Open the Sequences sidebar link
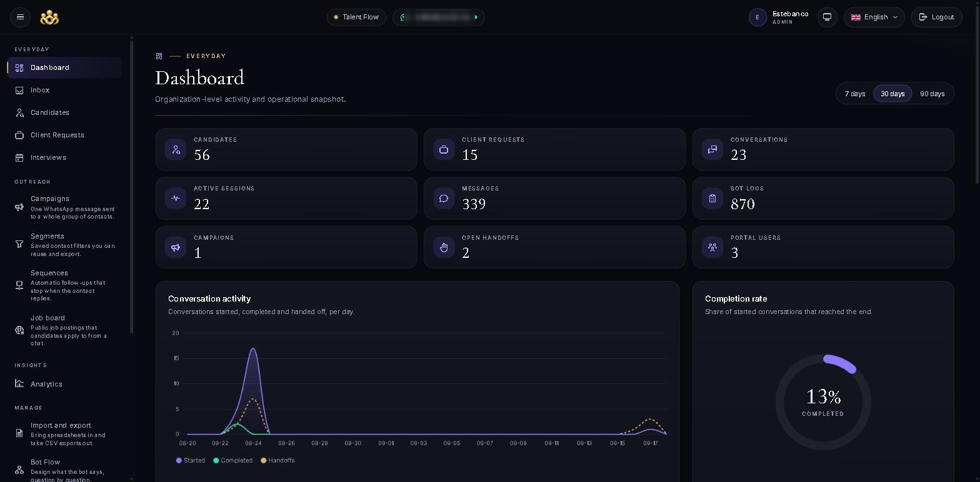This screenshot has height=482, width=980. click(x=64, y=285)
